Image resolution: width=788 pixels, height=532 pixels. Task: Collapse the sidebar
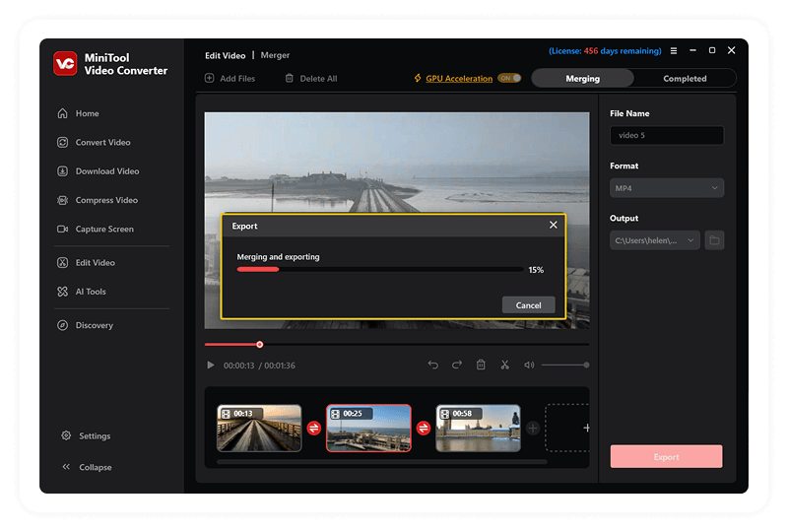point(95,467)
